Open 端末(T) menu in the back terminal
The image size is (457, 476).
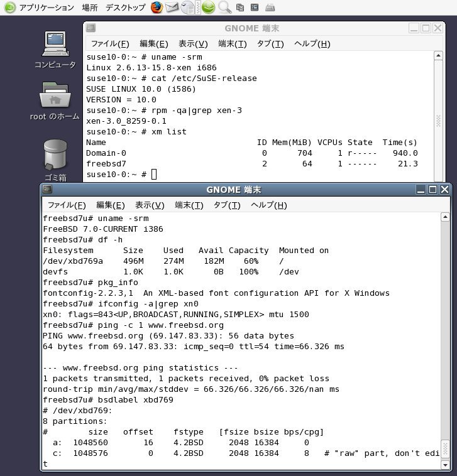tap(233, 44)
